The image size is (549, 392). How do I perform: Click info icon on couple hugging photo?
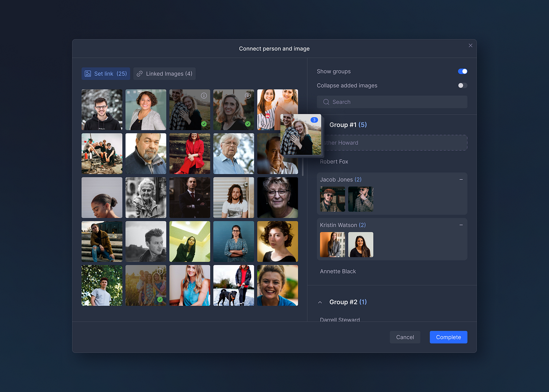(204, 96)
